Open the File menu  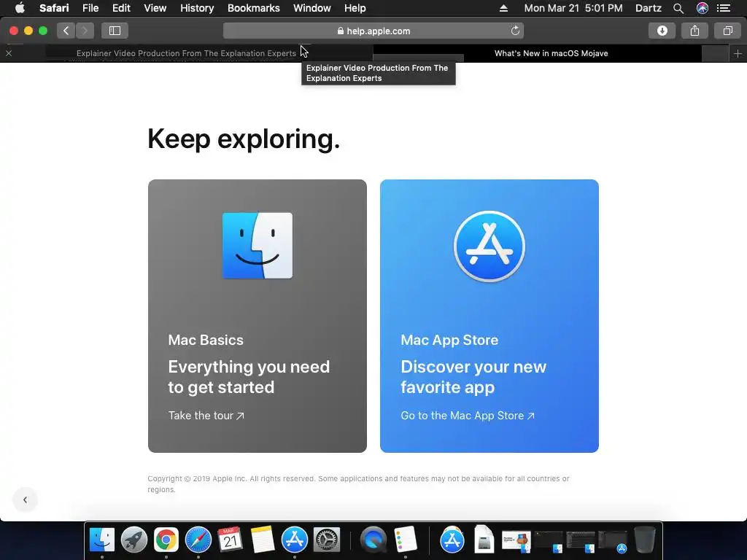(90, 8)
